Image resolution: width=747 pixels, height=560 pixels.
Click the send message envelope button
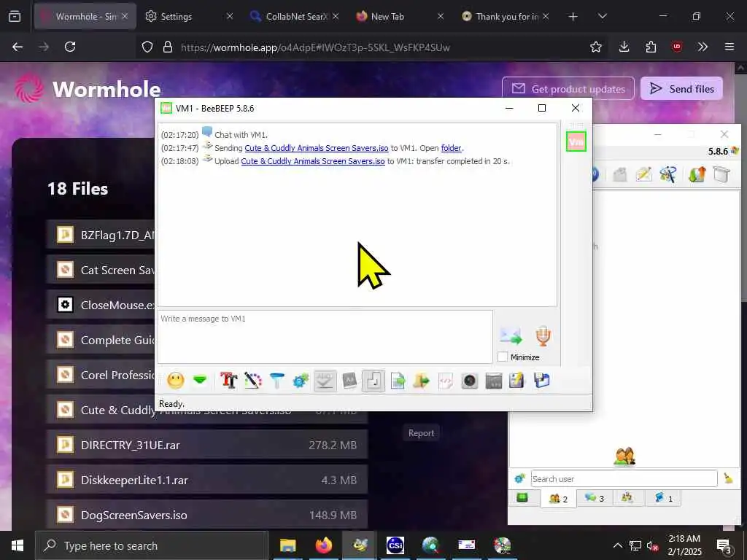[x=511, y=335]
